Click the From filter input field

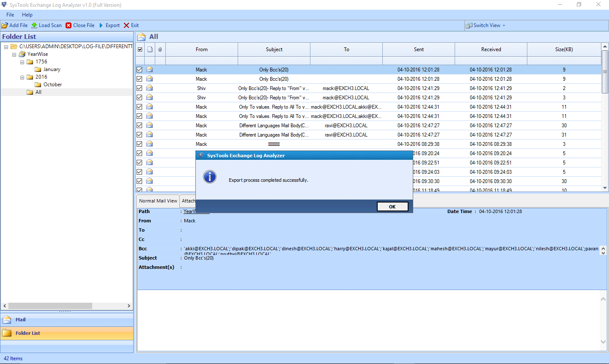click(x=202, y=61)
